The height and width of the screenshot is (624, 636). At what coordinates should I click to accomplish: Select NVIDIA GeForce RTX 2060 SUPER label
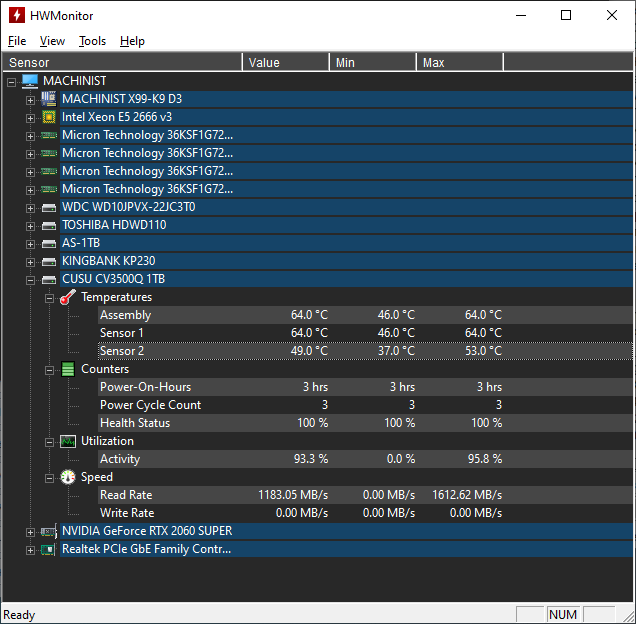(147, 531)
